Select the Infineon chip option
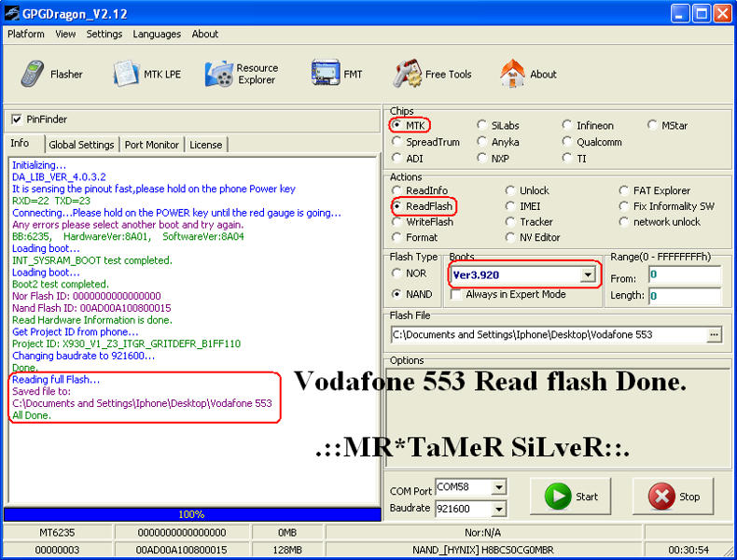Screen dimensions: 737x560 coord(567,125)
